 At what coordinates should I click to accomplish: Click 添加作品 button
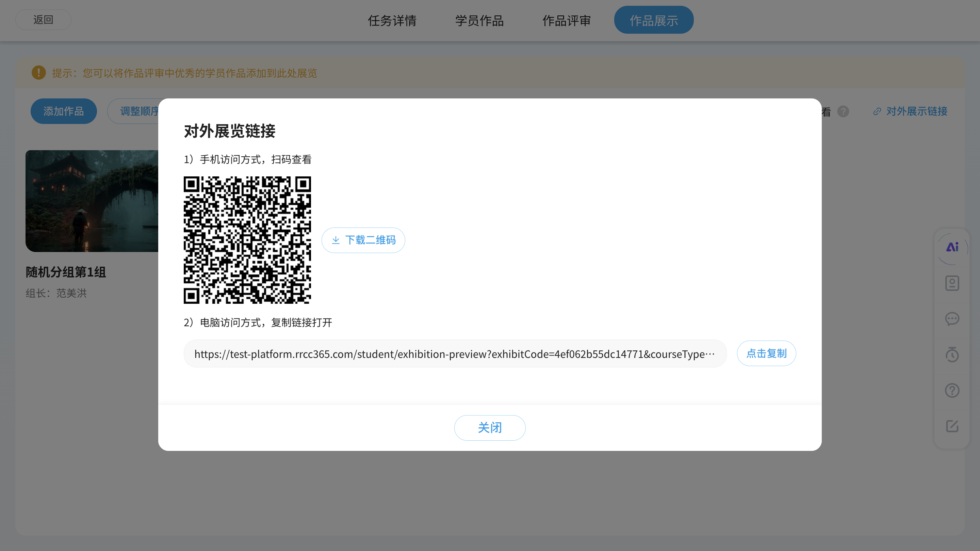point(64,111)
